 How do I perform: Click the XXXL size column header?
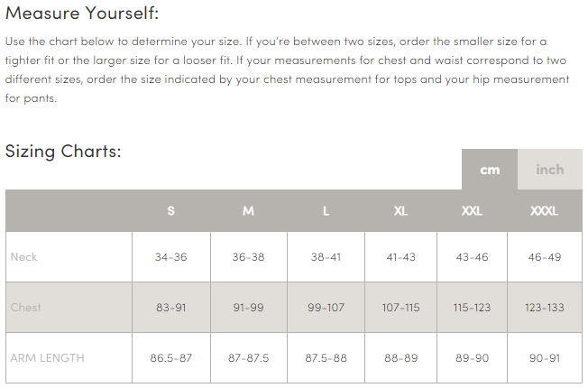545,211
